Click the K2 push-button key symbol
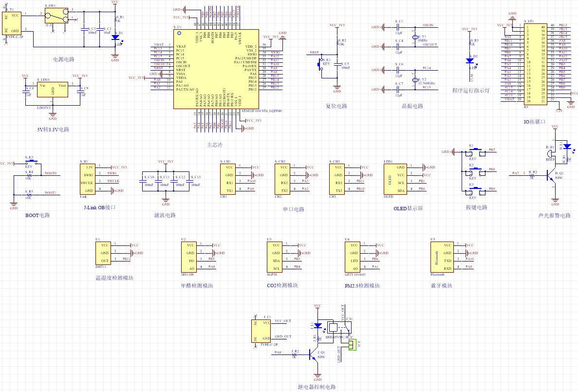 point(475,171)
